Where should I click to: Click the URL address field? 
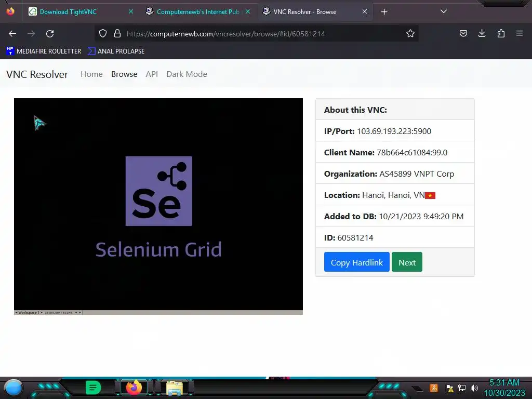tap(256, 34)
